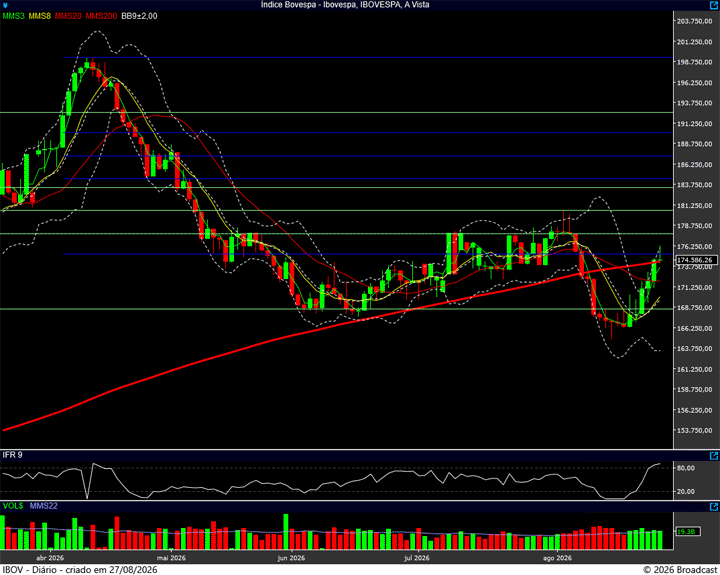Select the MMS8 moving average label
This screenshot has width=720, height=575.
tap(39, 16)
